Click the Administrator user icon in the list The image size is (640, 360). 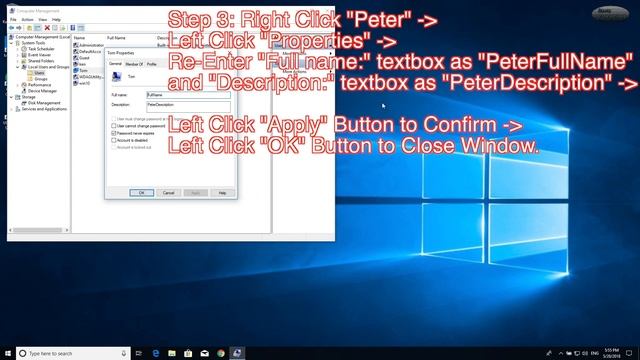tap(76, 45)
